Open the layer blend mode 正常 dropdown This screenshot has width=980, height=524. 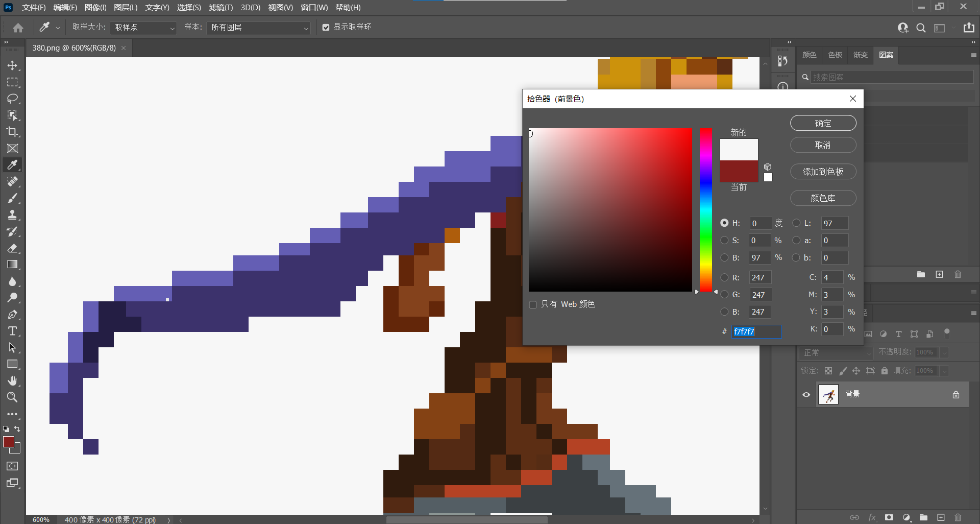[837, 352]
